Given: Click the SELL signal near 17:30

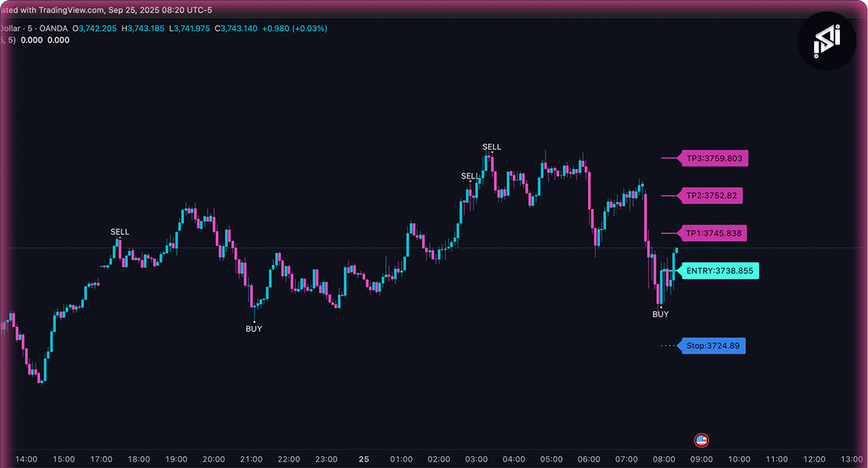Looking at the screenshot, I should [x=120, y=232].
